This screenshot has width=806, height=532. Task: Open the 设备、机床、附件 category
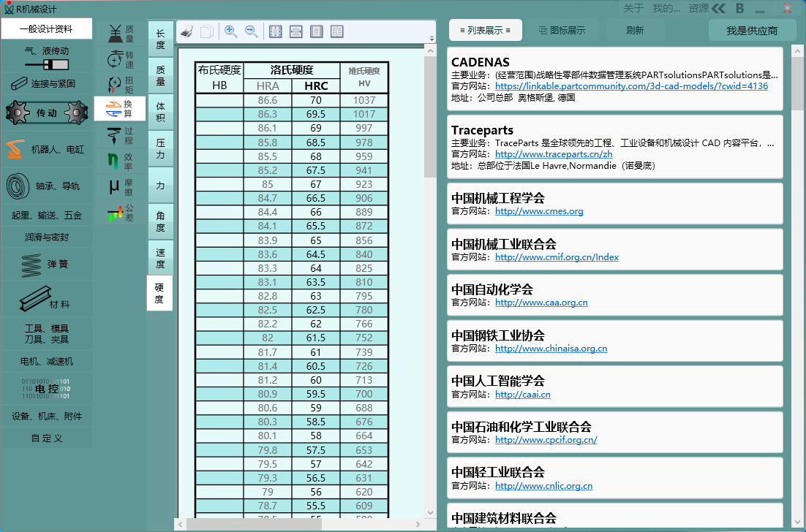47,417
